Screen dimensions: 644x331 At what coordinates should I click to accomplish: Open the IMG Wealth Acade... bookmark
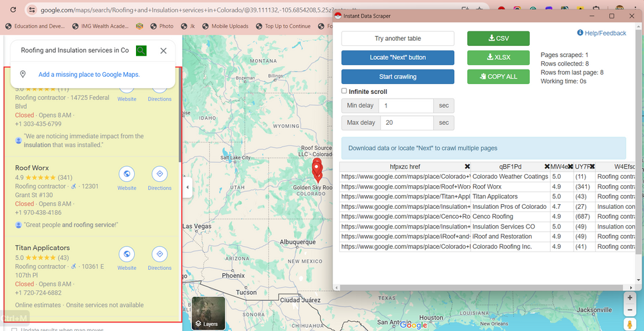pyautogui.click(x=100, y=26)
